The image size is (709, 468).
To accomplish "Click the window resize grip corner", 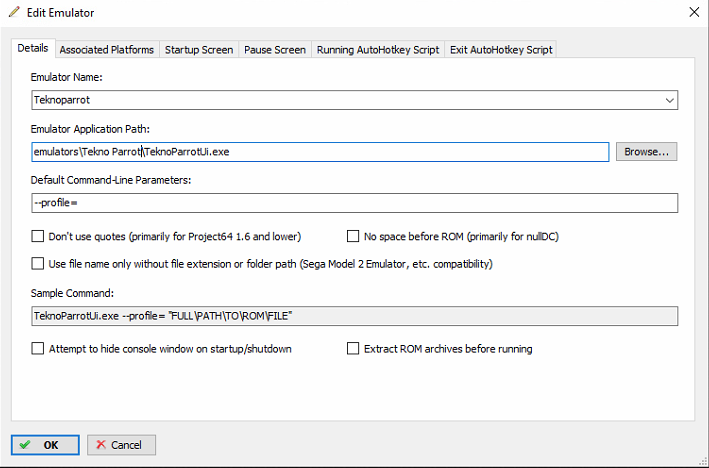I will click(x=702, y=461).
